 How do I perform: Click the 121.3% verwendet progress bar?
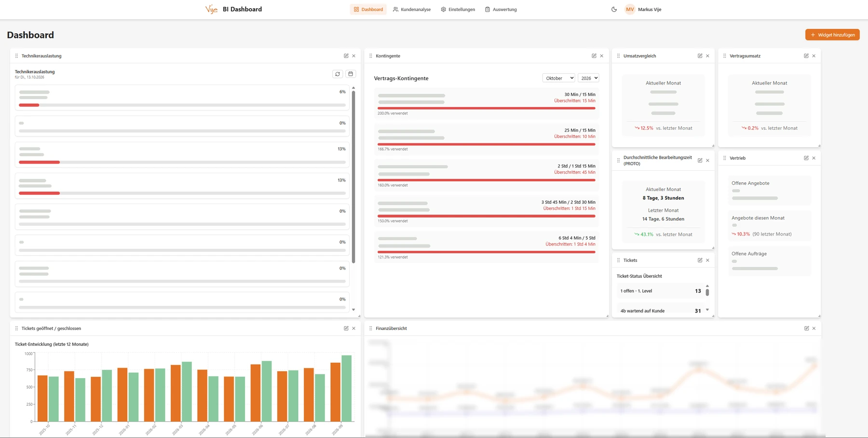click(x=487, y=252)
